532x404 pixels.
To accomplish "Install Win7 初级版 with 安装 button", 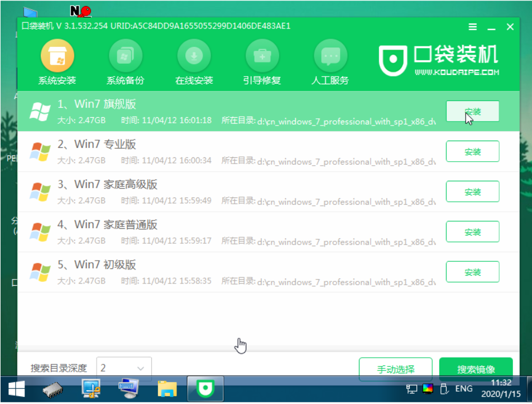I will tap(472, 272).
